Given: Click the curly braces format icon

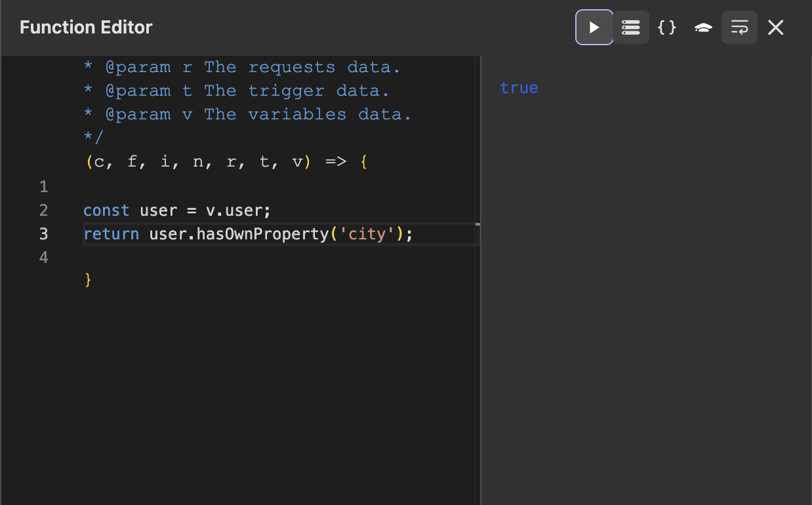Looking at the screenshot, I should [667, 28].
